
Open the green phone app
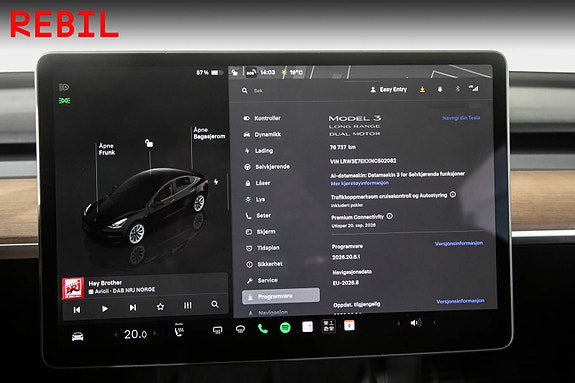click(x=263, y=328)
